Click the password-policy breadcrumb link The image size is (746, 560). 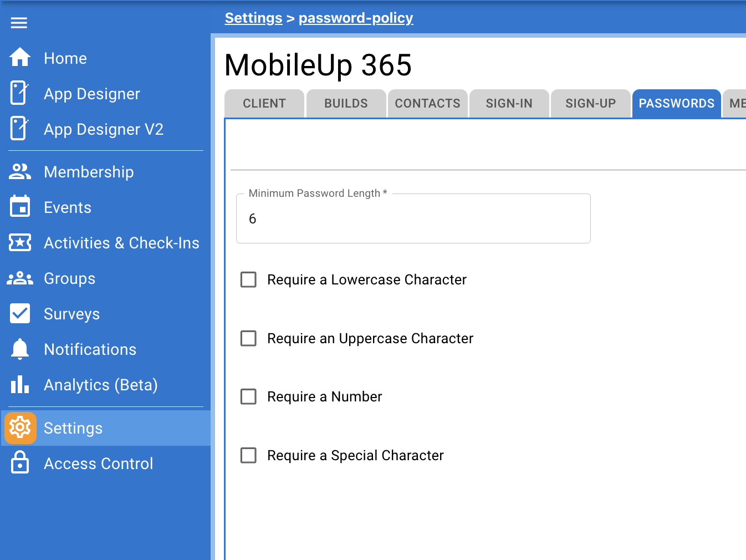[x=356, y=18]
